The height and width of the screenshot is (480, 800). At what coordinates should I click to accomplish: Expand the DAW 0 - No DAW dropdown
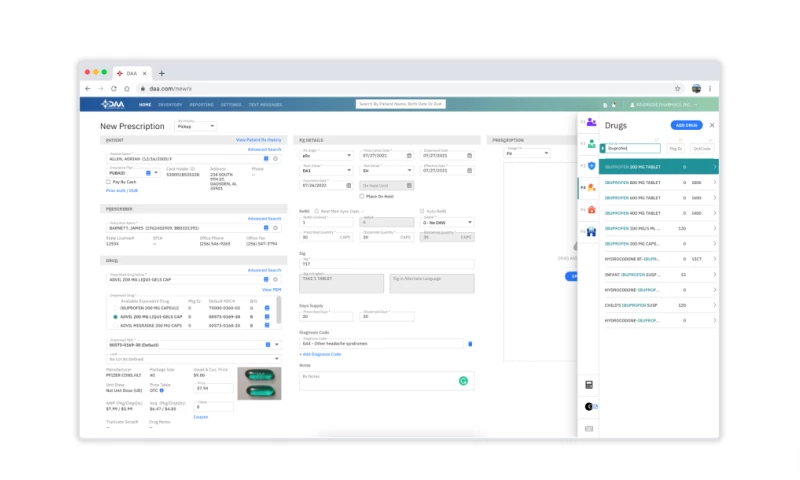tap(447, 221)
